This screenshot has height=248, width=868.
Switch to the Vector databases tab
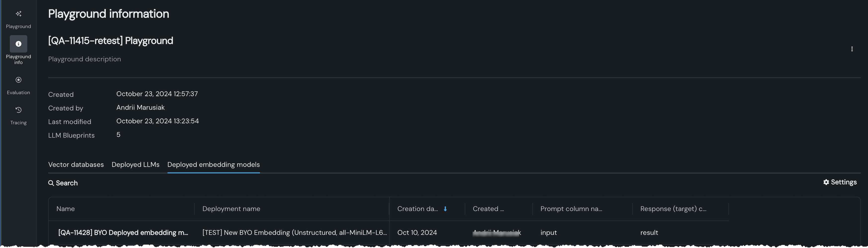click(x=76, y=165)
